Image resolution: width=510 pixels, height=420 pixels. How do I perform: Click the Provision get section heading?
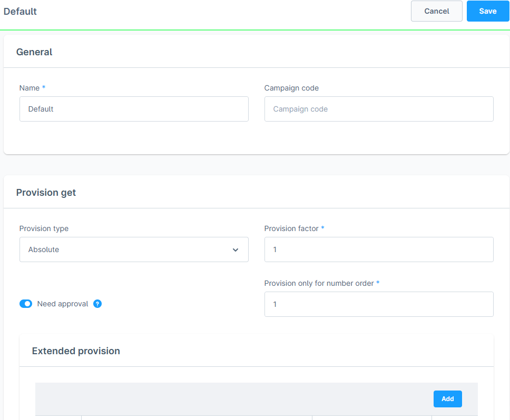[x=46, y=193]
